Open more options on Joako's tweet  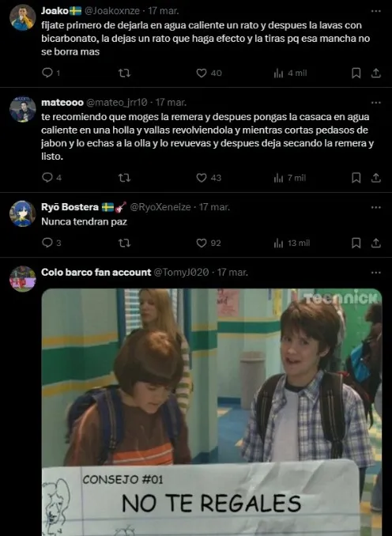375,11
